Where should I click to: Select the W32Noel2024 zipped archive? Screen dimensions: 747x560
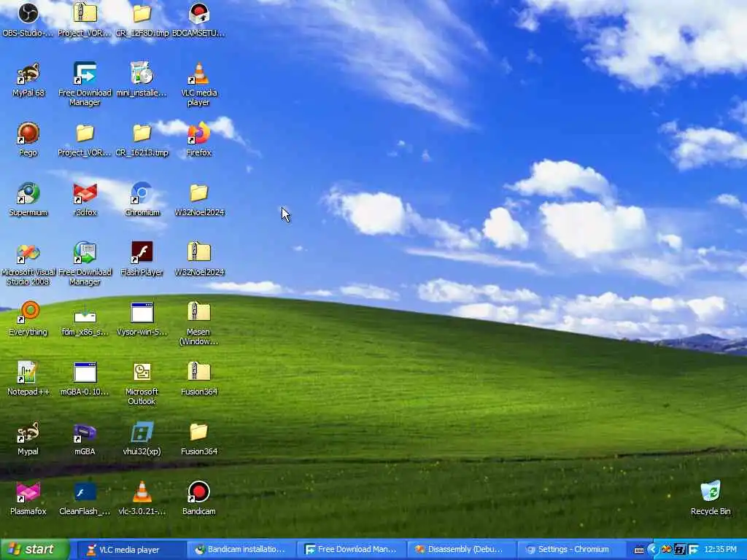(198, 259)
